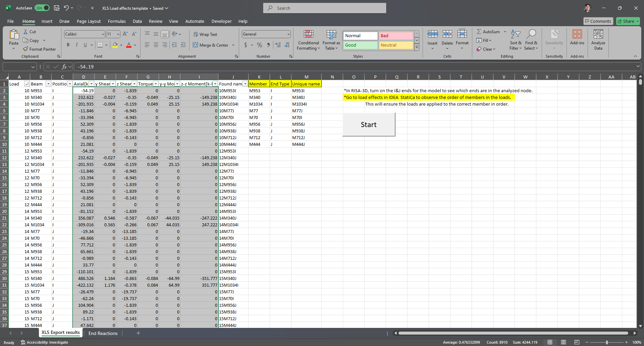Image resolution: width=644 pixels, height=346 pixels.
Task: Click the Format Painter icon
Action: (25, 49)
